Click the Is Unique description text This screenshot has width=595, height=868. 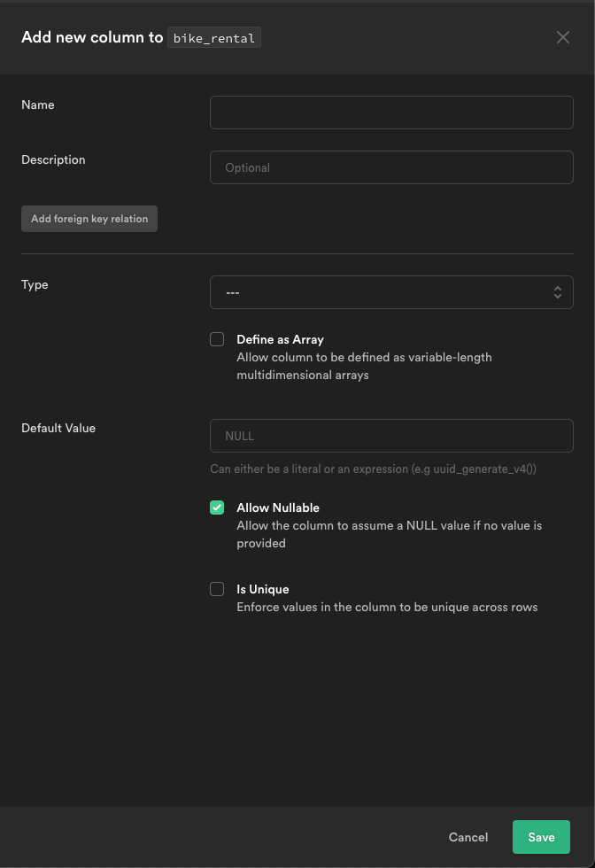pos(387,607)
